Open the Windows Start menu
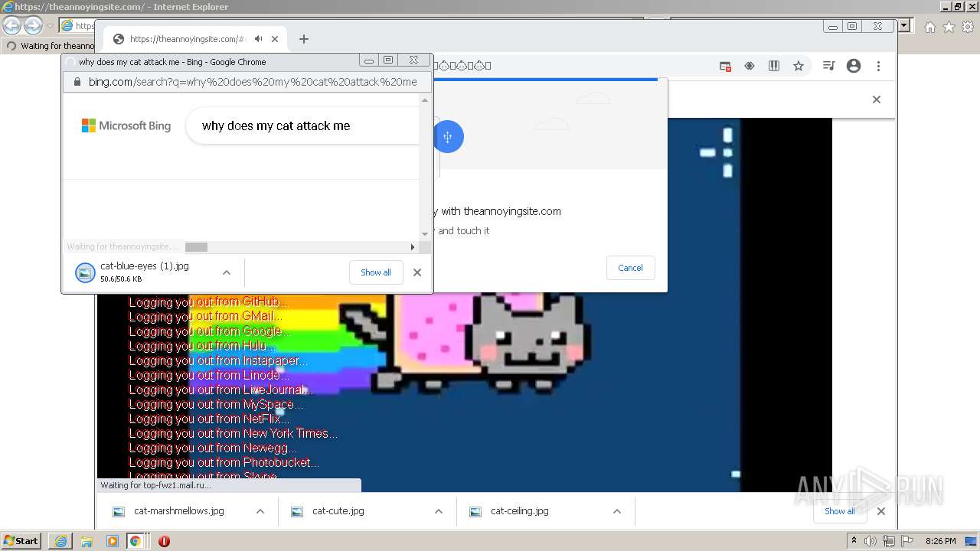The height and width of the screenshot is (551, 980). (21, 541)
